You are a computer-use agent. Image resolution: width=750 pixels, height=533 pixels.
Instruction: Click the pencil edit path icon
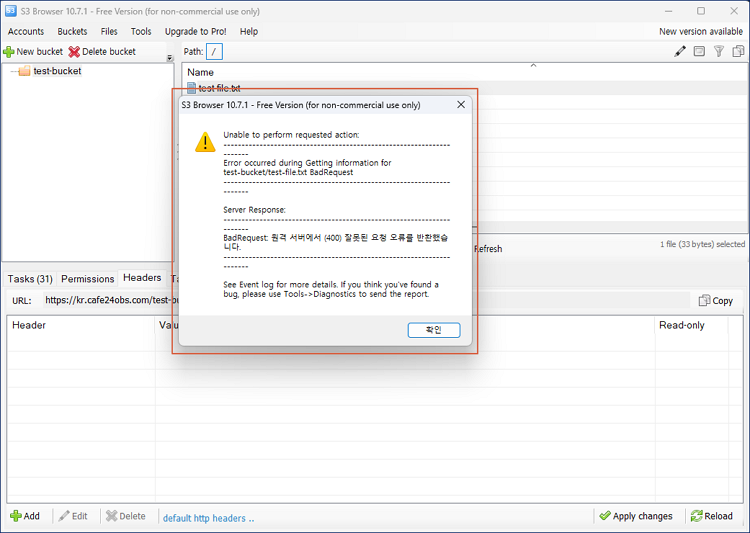click(x=680, y=51)
